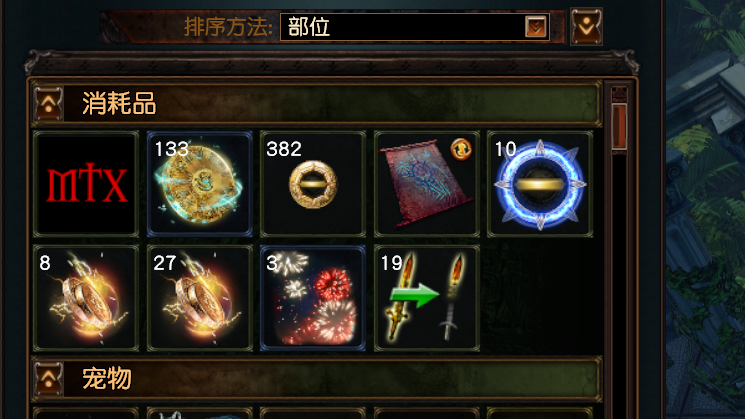Viewport: 745px width, 419px height.
Task: Open the red banner scroll item
Action: tap(427, 184)
